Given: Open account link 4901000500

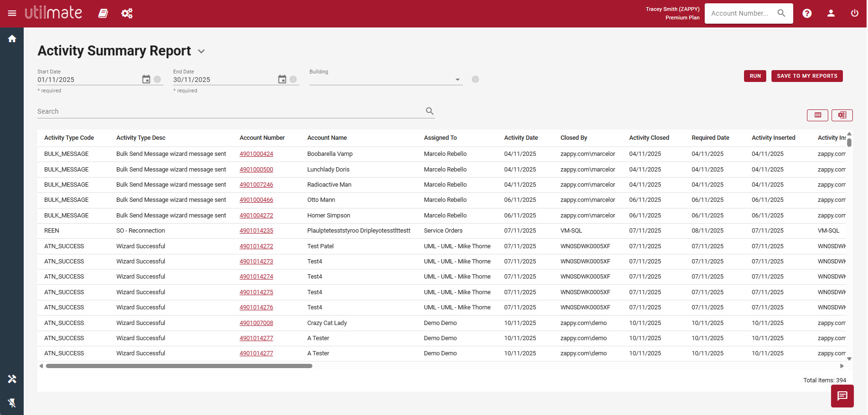Looking at the screenshot, I should click(x=256, y=170).
